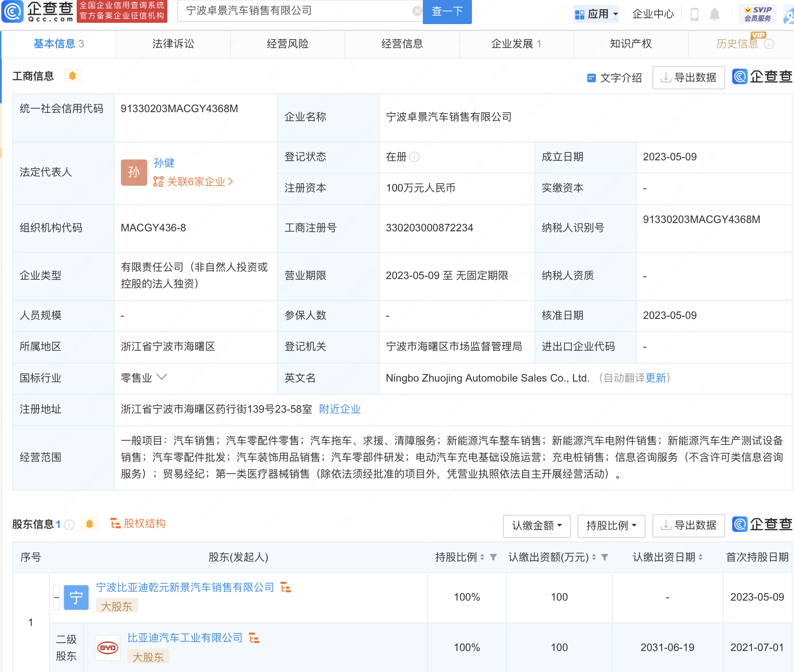The width and height of the screenshot is (794, 672).
Task: Click the bell icon next to 工商信息
Action: point(72,76)
